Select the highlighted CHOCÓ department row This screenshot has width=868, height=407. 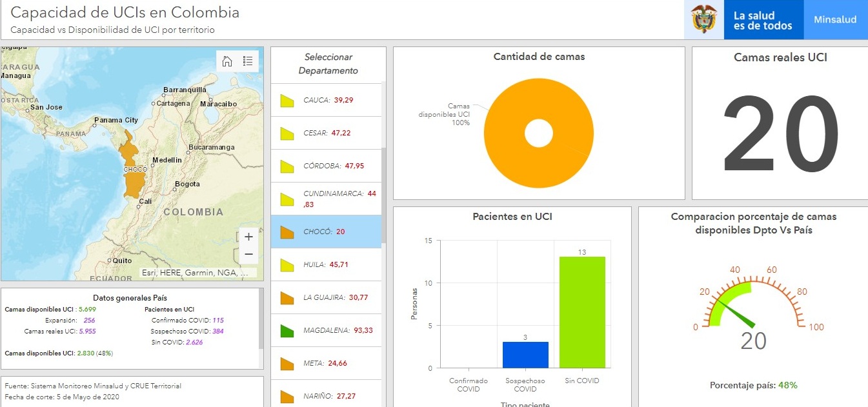pos(326,232)
